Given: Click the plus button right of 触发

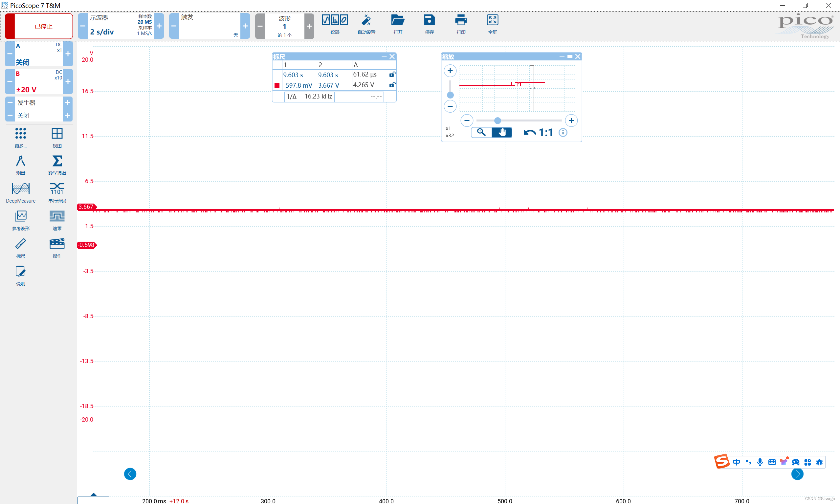Looking at the screenshot, I should tap(245, 26).
